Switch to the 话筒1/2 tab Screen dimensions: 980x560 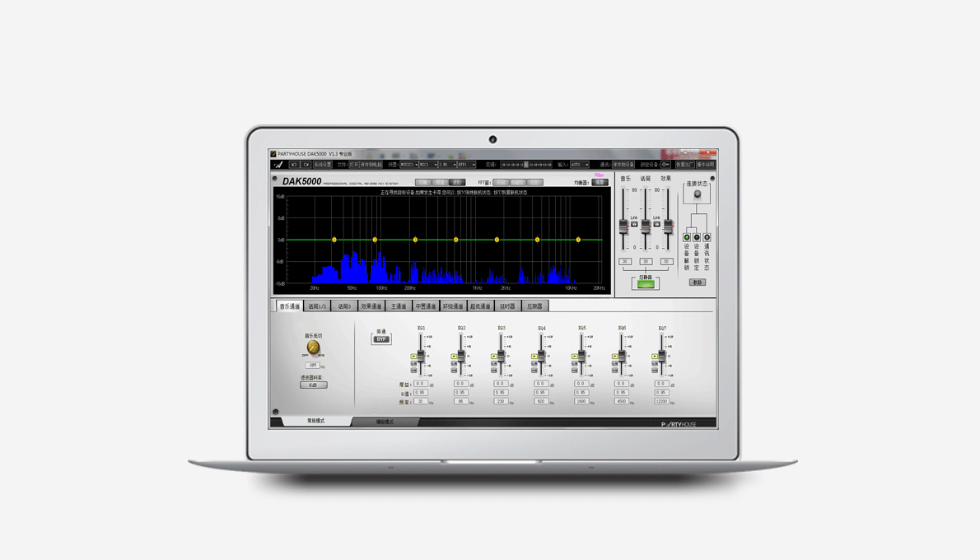[317, 306]
